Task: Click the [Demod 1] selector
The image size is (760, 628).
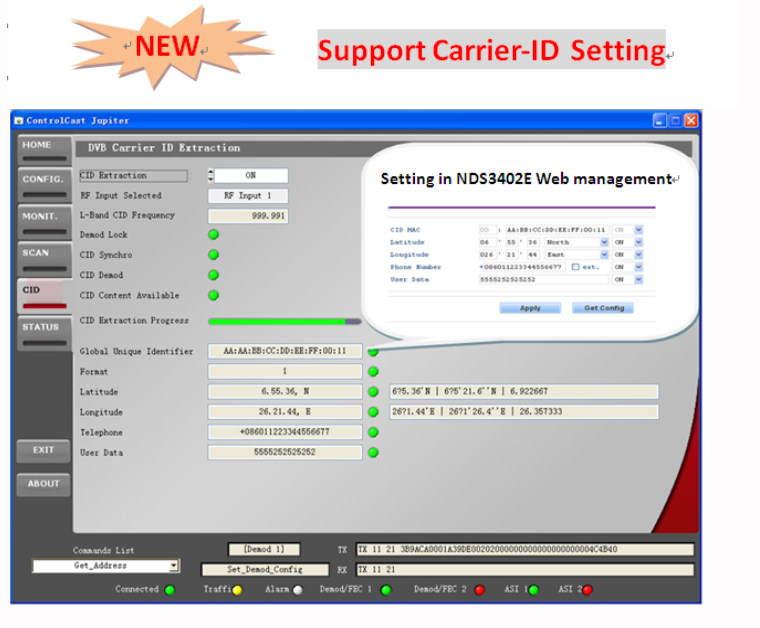Action: (264, 549)
